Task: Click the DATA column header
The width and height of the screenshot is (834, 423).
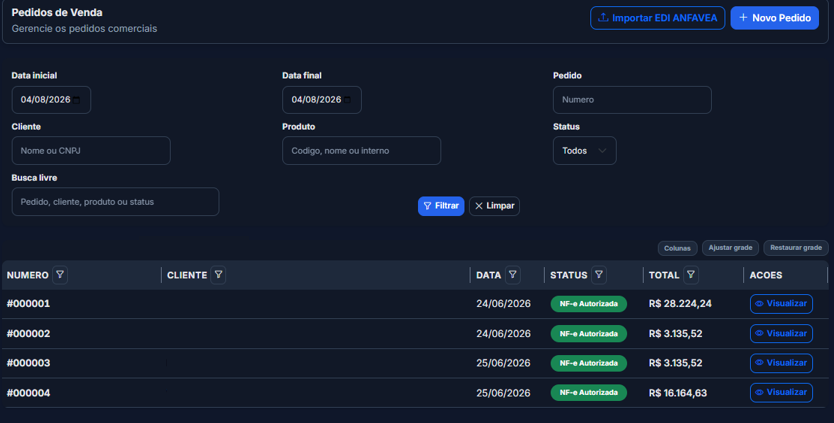Action: click(488, 275)
